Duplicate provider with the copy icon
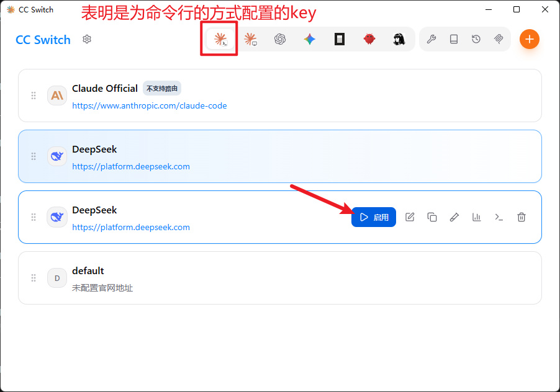The height and width of the screenshot is (392, 560). click(x=432, y=217)
